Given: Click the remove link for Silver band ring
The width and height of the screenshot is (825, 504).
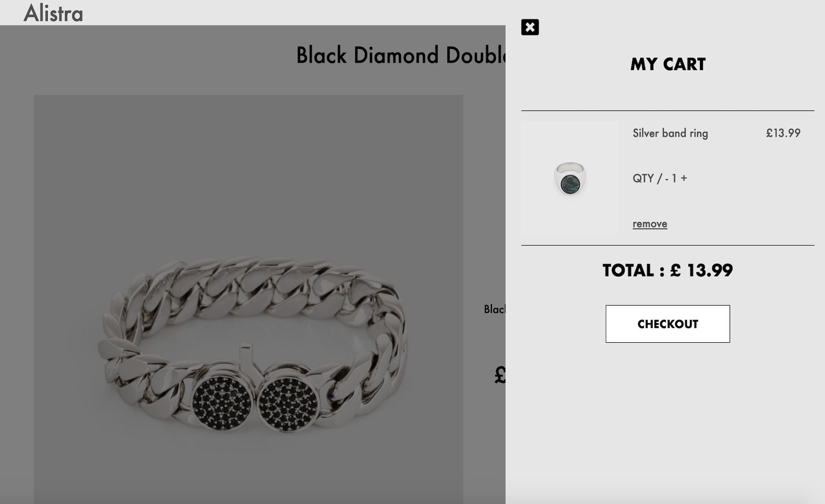Looking at the screenshot, I should (649, 224).
